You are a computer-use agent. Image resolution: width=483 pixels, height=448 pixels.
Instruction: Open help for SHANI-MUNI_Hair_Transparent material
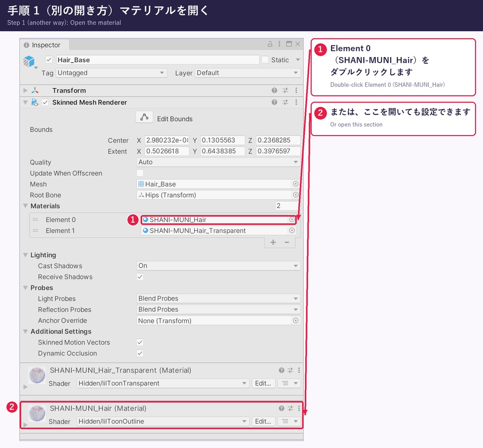point(281,370)
